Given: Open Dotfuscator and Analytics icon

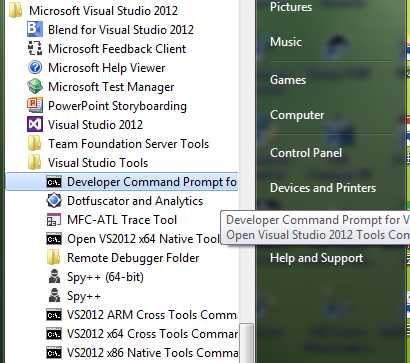Looking at the screenshot, I should pos(54,201).
